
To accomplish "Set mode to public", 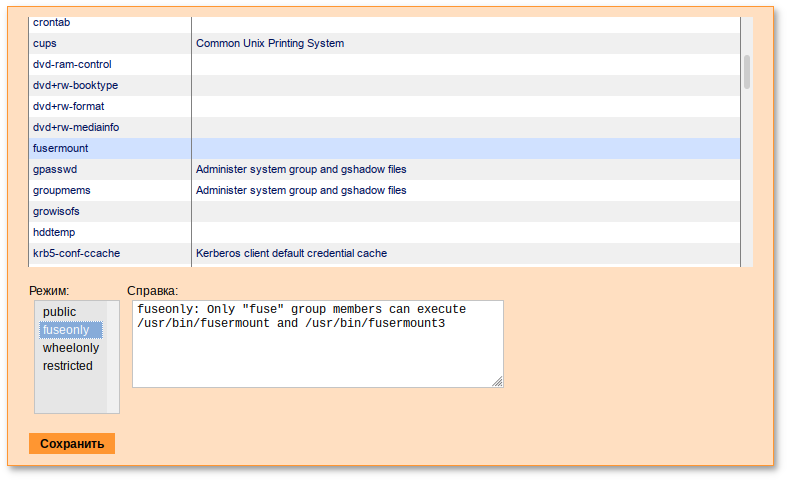I will pyautogui.click(x=59, y=312).
